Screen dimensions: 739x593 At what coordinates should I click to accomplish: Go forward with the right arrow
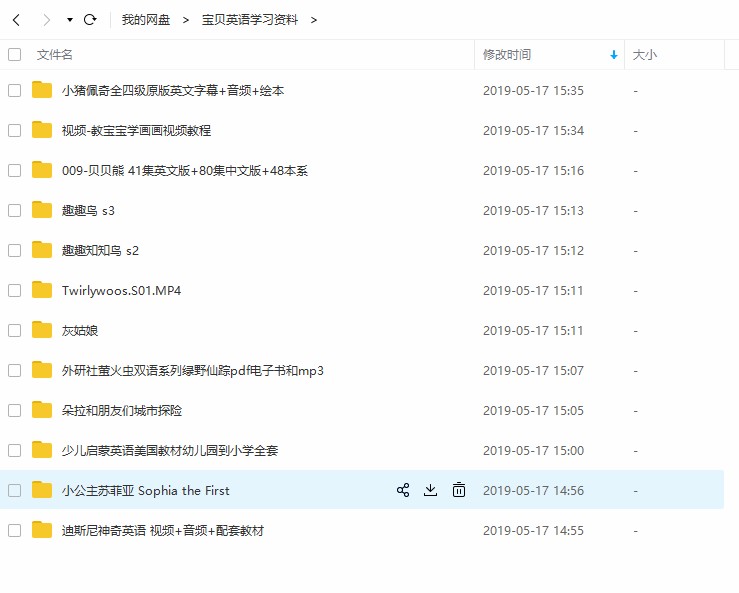(46, 20)
